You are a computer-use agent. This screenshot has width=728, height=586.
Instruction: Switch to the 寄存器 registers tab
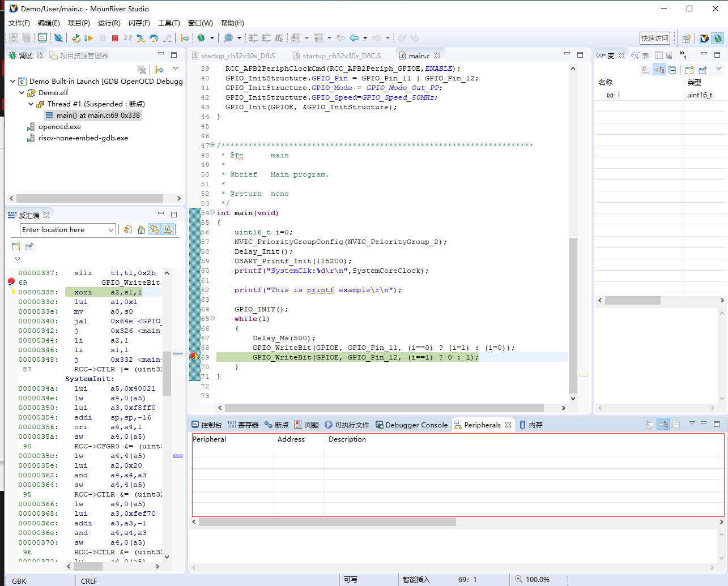coord(243,425)
